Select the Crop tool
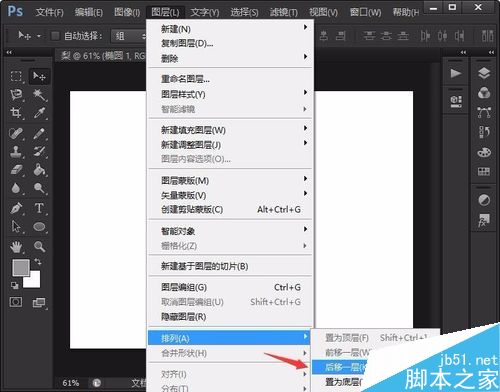 pos(16,113)
